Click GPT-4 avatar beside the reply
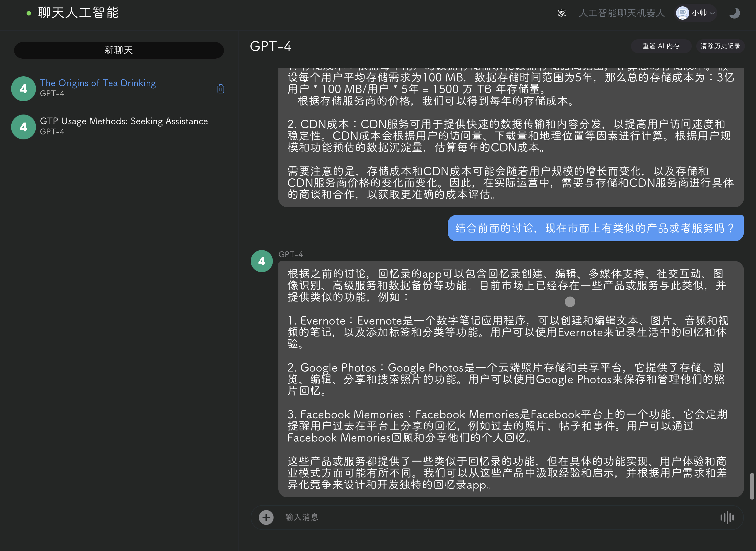756x551 pixels. click(x=262, y=261)
